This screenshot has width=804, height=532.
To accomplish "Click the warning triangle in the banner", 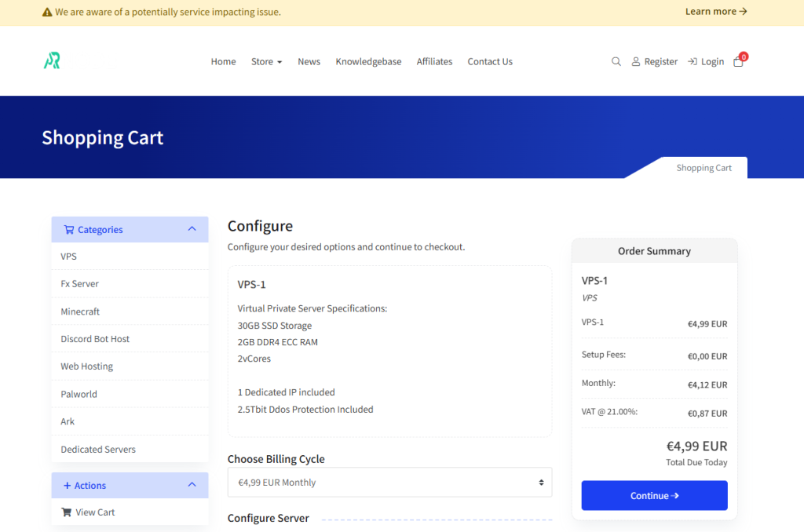I will pos(47,13).
